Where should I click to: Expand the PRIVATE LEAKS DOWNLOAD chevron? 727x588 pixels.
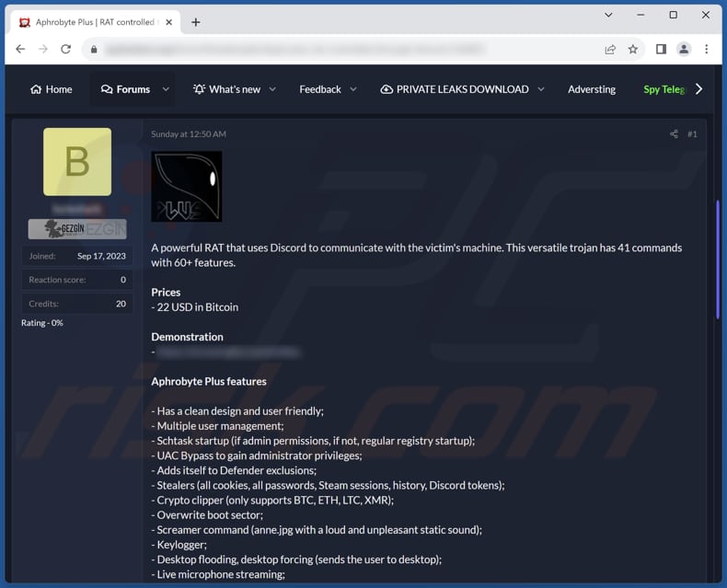coord(541,89)
